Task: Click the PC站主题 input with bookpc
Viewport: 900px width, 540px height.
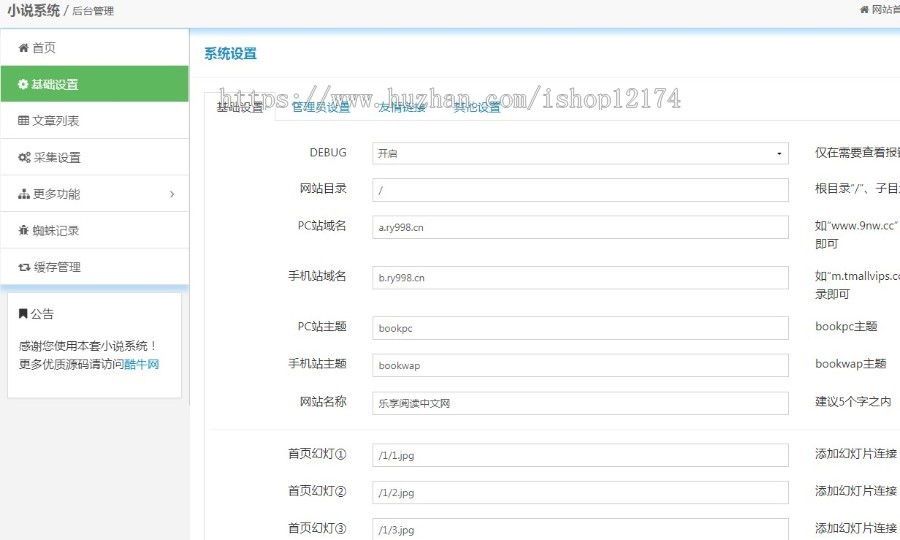Action: click(580, 328)
